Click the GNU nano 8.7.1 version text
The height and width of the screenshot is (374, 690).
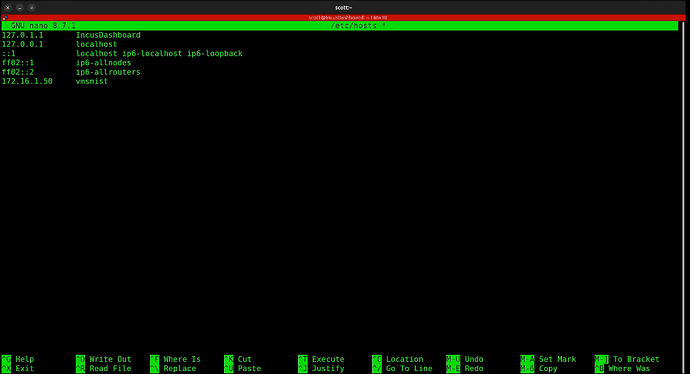43,26
